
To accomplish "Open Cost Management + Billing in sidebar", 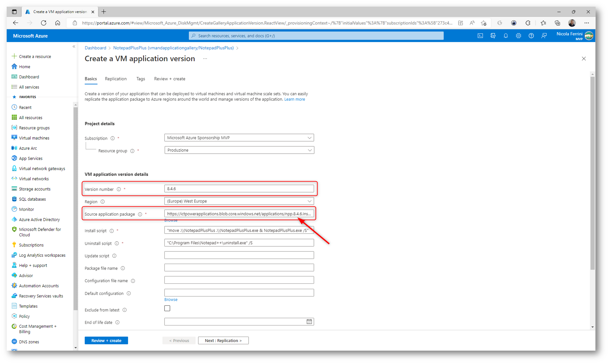I will coord(38,329).
